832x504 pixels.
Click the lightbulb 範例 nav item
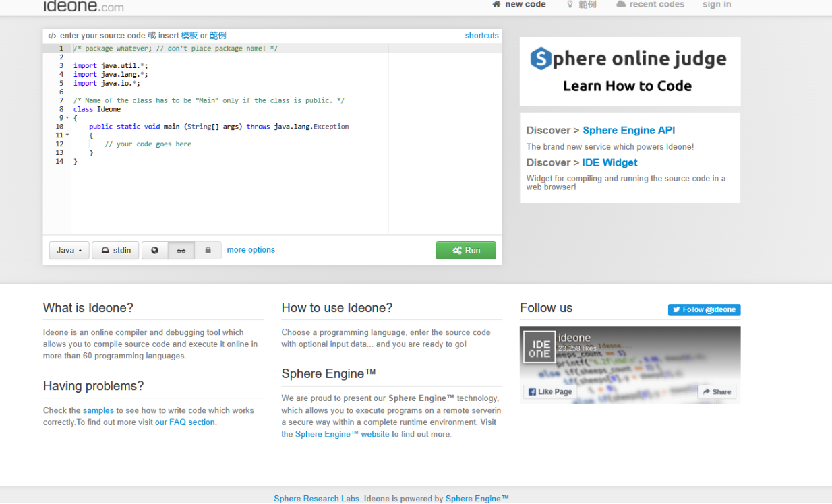pyautogui.click(x=581, y=5)
